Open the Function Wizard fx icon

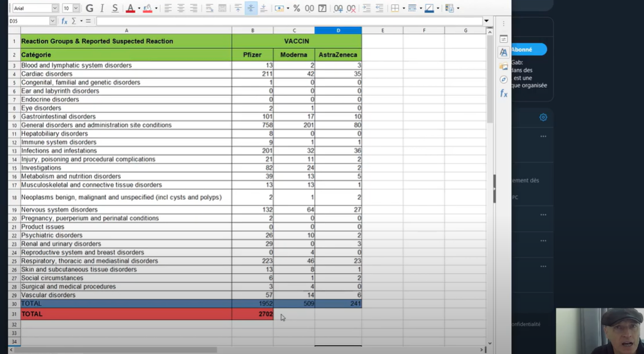[64, 21]
